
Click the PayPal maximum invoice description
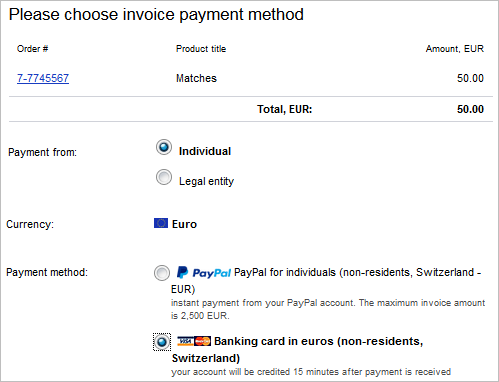[x=328, y=309]
